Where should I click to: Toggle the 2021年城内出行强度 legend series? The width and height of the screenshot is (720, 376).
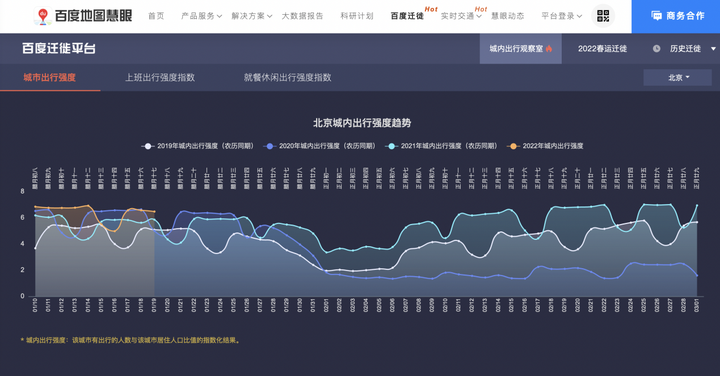coord(441,146)
